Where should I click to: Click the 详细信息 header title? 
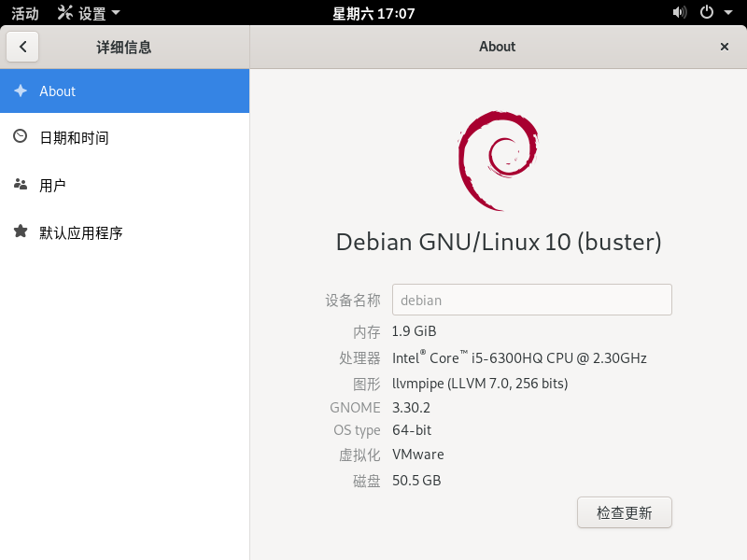(124, 48)
